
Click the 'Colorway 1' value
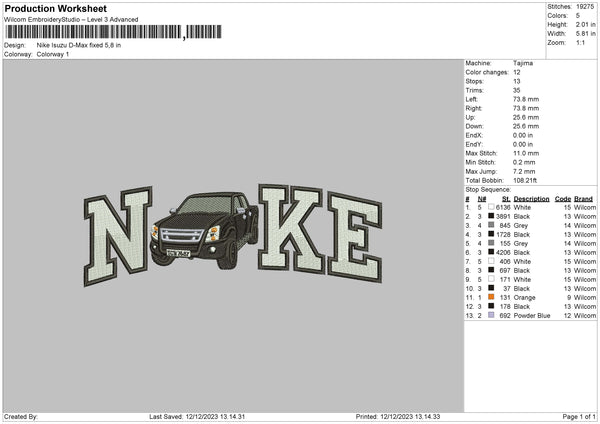(x=53, y=54)
